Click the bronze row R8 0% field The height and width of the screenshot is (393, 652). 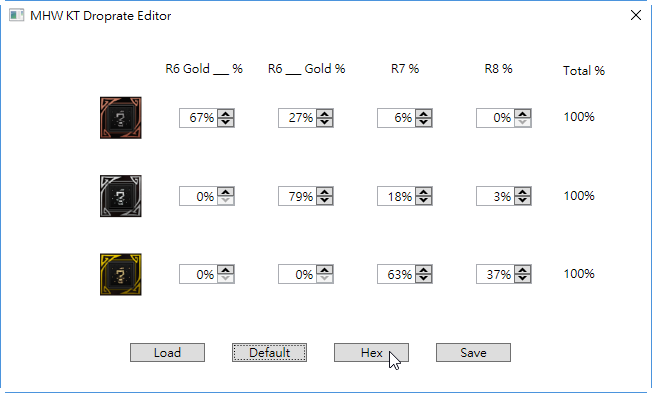click(495, 118)
